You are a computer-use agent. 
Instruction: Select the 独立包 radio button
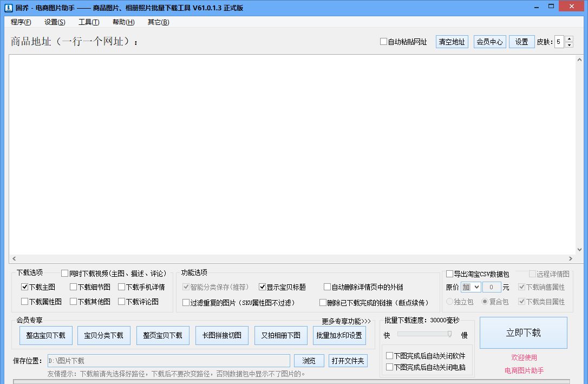pyautogui.click(x=450, y=302)
